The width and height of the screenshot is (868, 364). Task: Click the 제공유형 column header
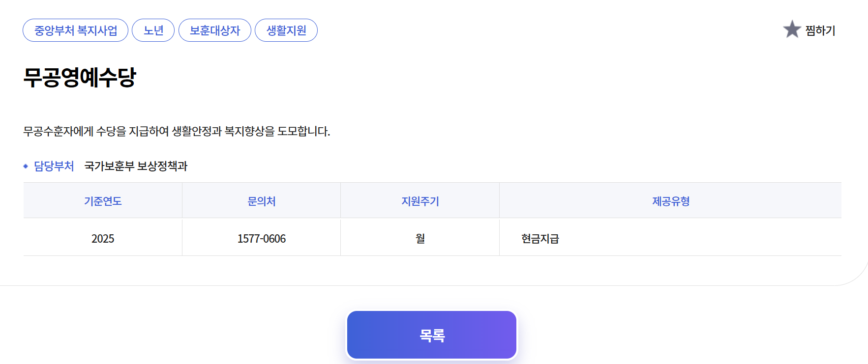tap(670, 201)
